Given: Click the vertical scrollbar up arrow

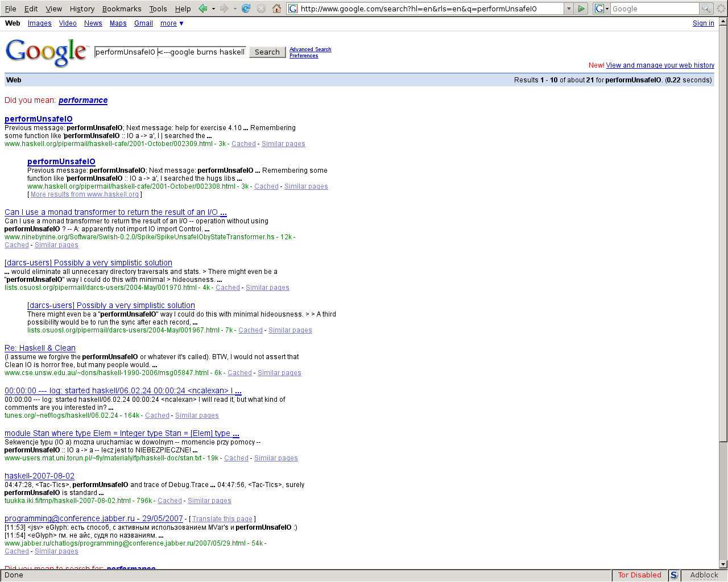Looking at the screenshot, I should (723, 22).
